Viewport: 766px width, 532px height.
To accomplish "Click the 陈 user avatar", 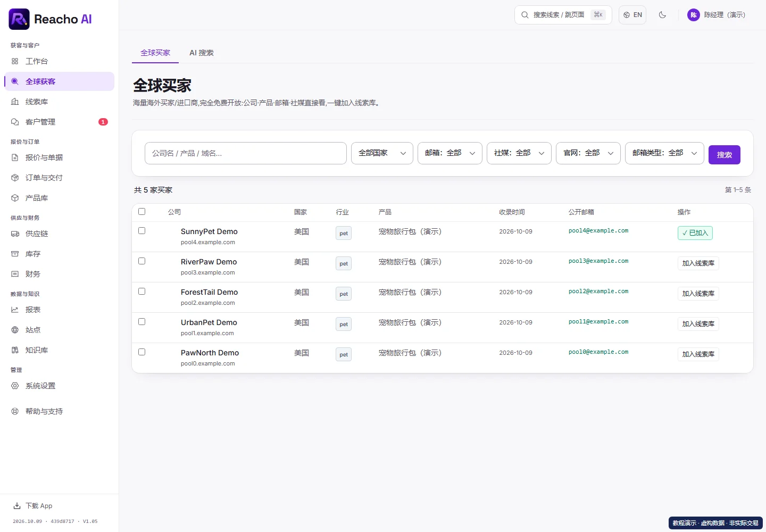I will (x=694, y=15).
